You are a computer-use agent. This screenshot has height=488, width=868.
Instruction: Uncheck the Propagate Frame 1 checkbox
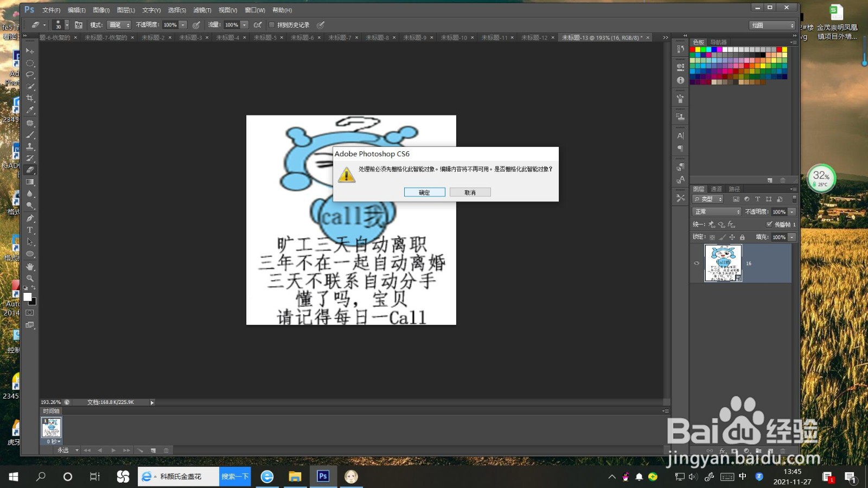(x=769, y=224)
